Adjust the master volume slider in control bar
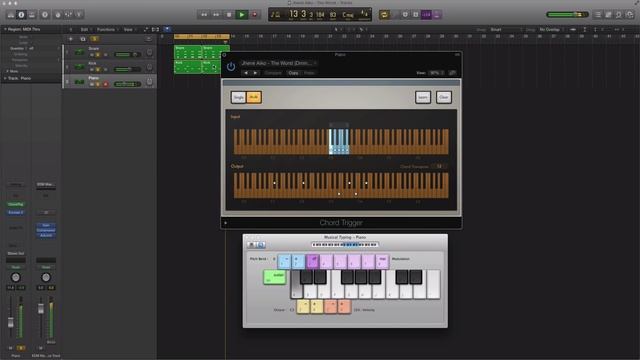Image resolution: width=640 pixels, height=360 pixels. coord(567,15)
